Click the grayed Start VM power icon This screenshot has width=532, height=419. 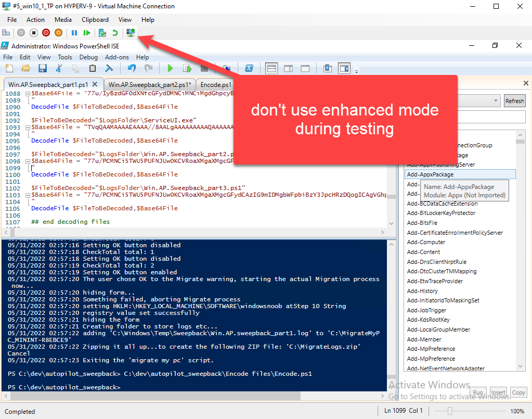click(x=21, y=33)
